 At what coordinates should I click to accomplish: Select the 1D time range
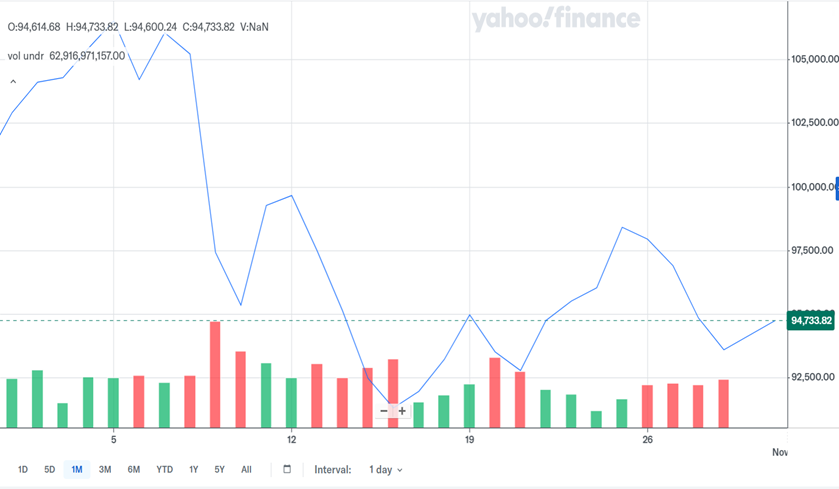click(x=23, y=469)
